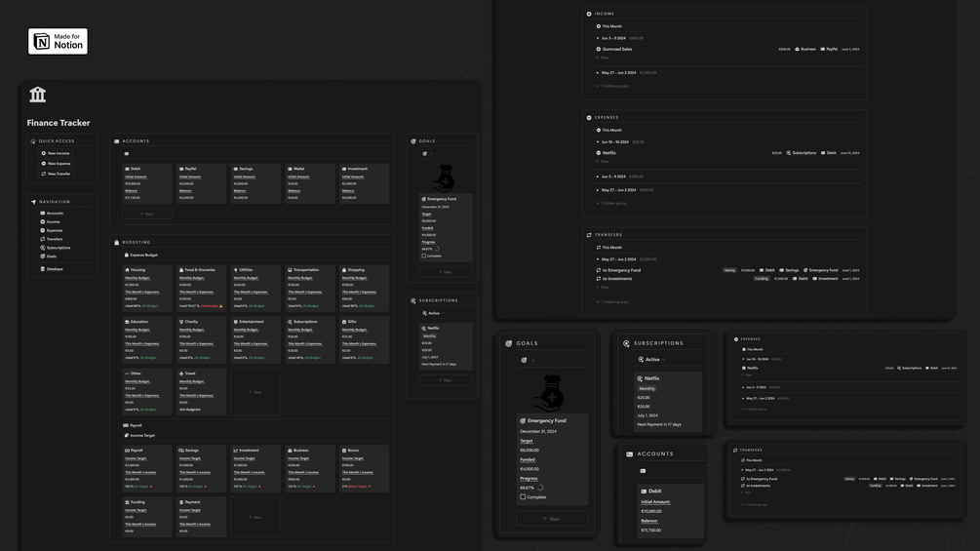980x551 pixels.
Task: Click the Income section plus-circle icon
Action: point(589,14)
